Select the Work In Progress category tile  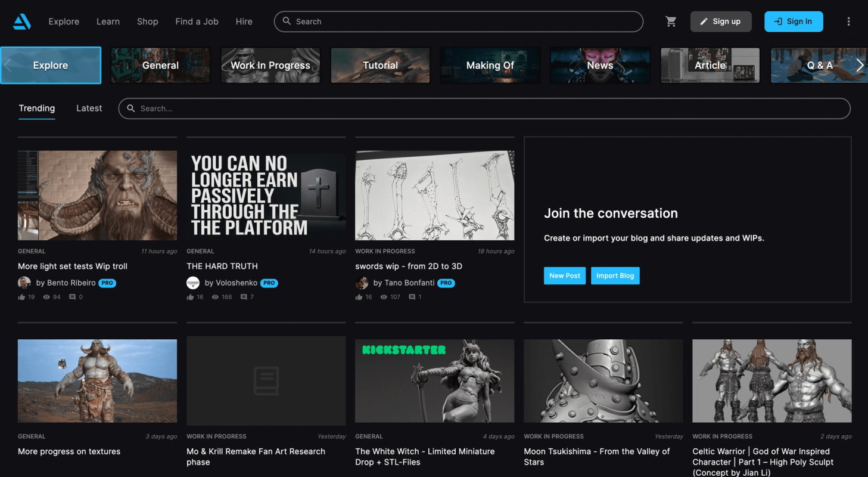click(270, 66)
